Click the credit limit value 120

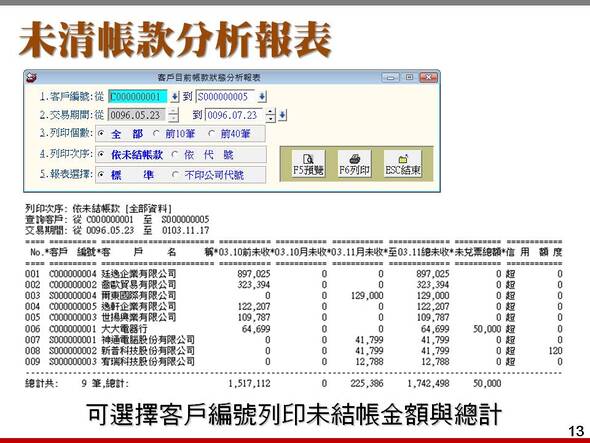tap(555, 351)
